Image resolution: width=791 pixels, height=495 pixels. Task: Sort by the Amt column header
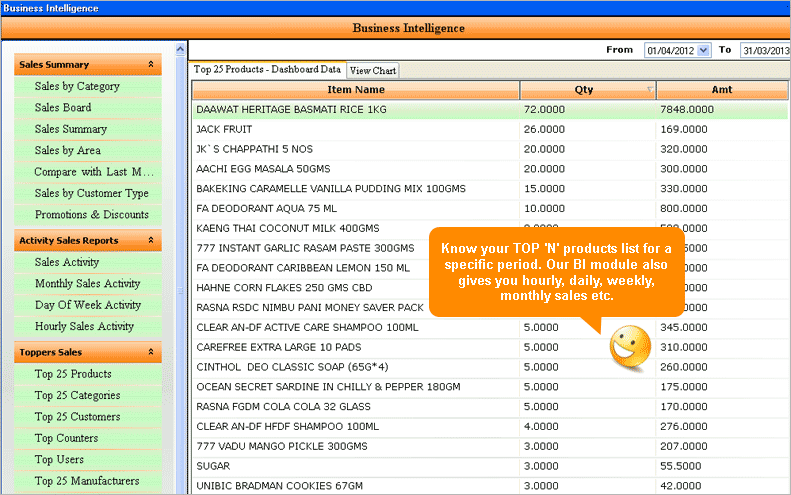(722, 90)
